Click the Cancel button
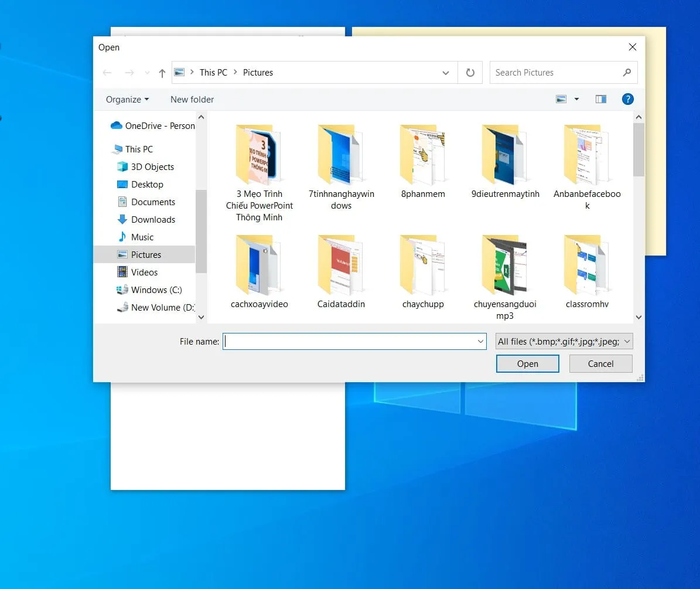 pos(600,363)
